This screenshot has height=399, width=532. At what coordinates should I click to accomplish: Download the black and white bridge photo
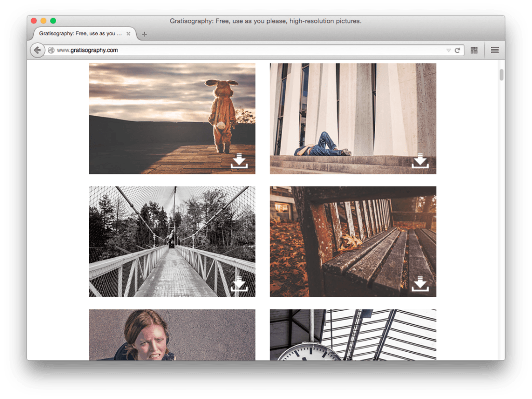coord(239,284)
